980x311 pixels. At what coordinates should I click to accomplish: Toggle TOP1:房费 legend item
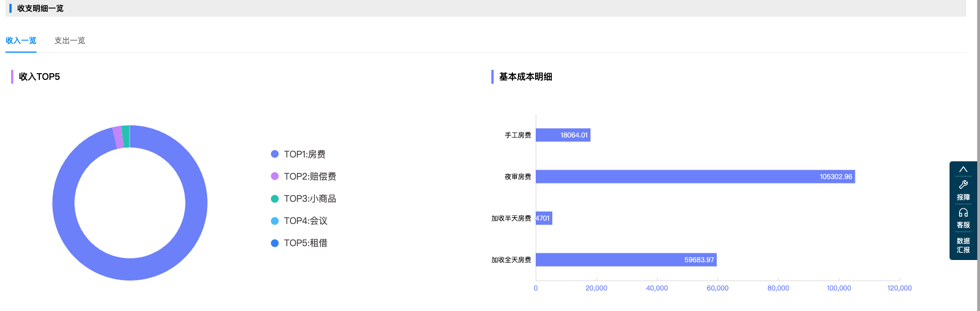[x=298, y=154]
